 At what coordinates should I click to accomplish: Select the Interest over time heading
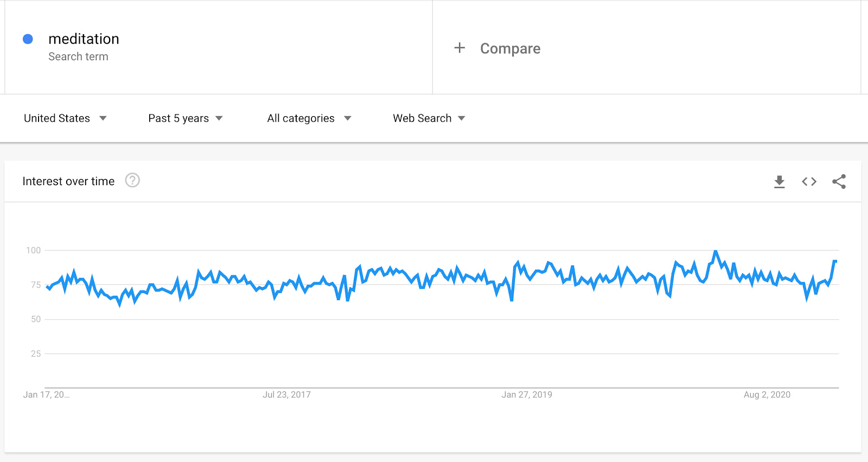(x=68, y=181)
